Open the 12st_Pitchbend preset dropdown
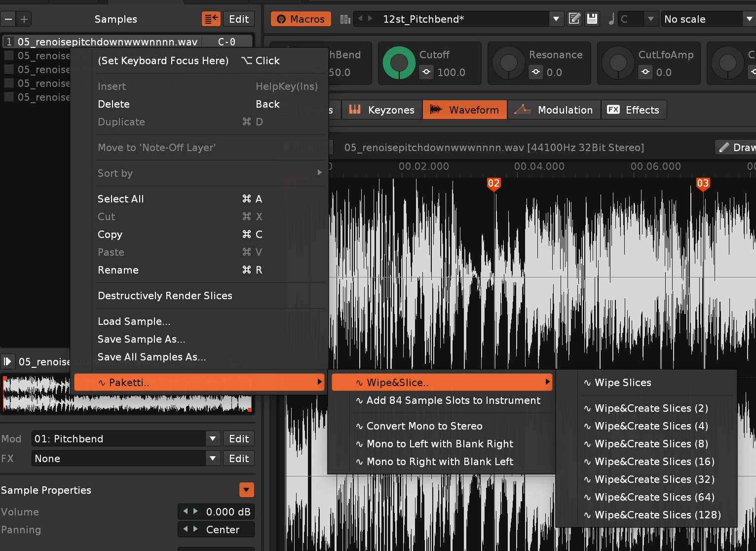This screenshot has height=551, width=756. click(556, 19)
